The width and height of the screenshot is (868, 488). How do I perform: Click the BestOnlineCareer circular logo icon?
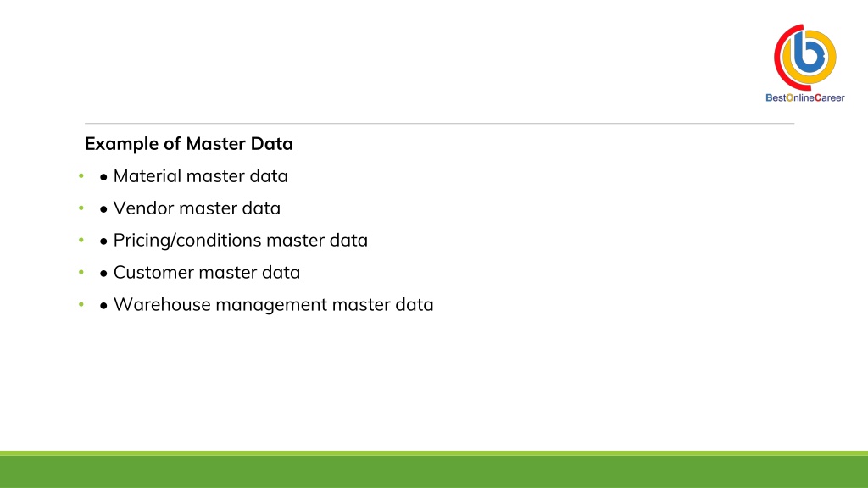point(805,57)
